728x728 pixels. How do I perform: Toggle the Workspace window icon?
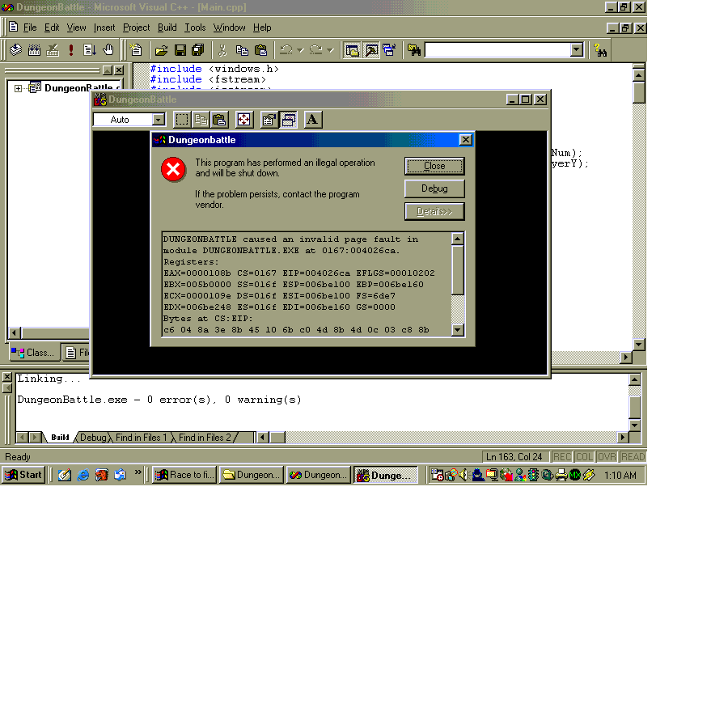[353, 50]
